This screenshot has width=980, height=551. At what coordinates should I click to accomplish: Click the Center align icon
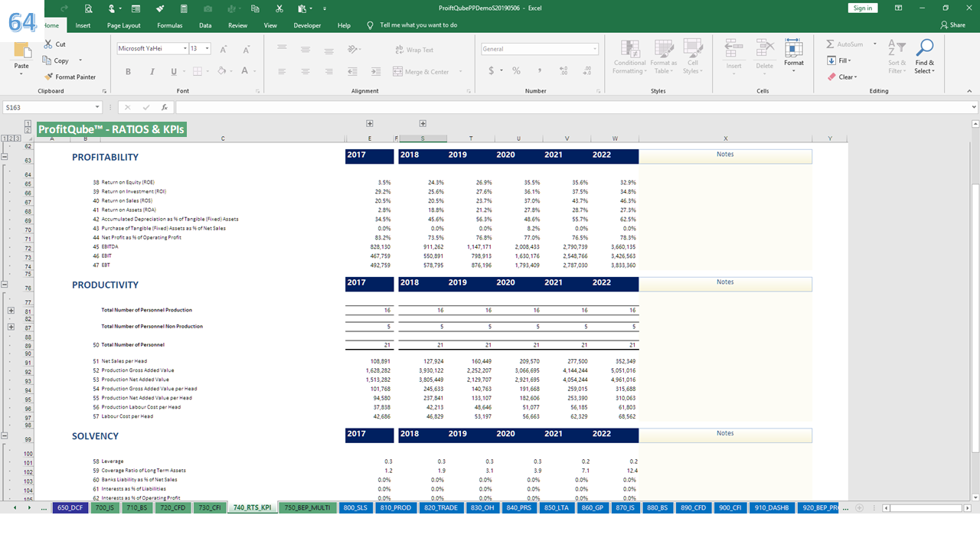click(305, 71)
